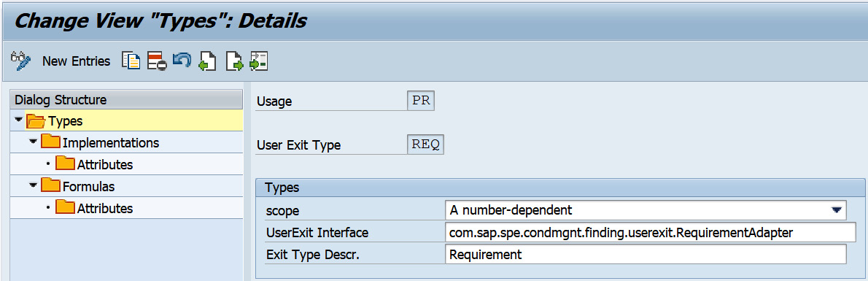Select Attributes under Formulas
This screenshot has width=868, height=281.
click(x=104, y=209)
